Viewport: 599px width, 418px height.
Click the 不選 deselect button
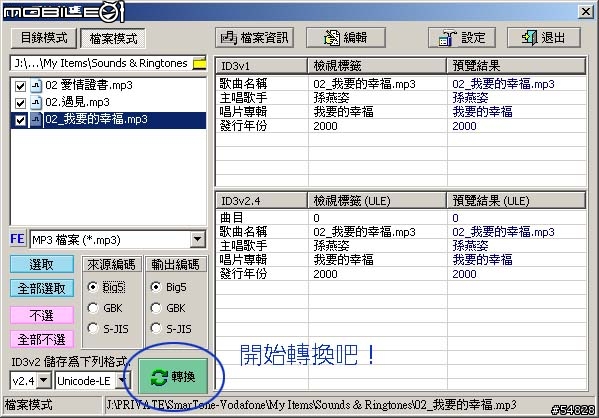click(42, 316)
